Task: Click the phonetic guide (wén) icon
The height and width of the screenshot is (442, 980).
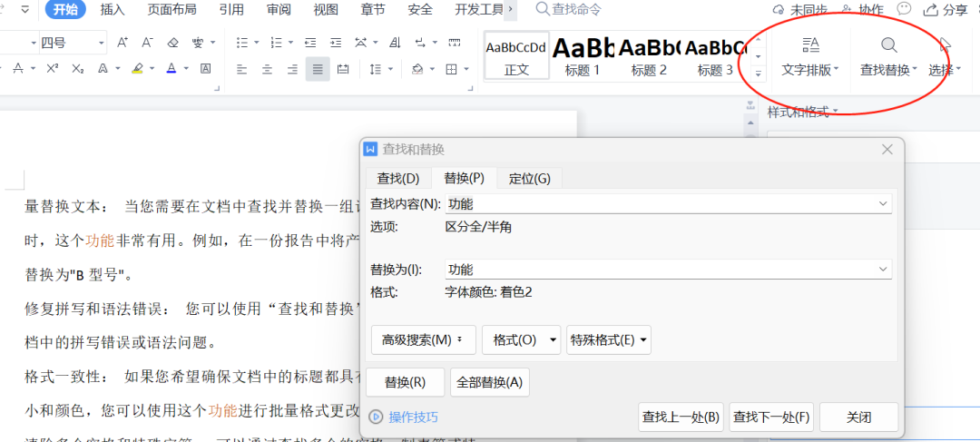Action: [198, 43]
